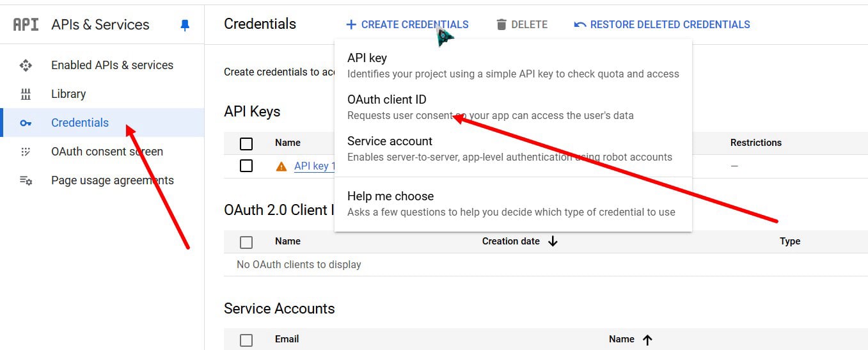Check the API key 1 row checkbox

pyautogui.click(x=246, y=166)
